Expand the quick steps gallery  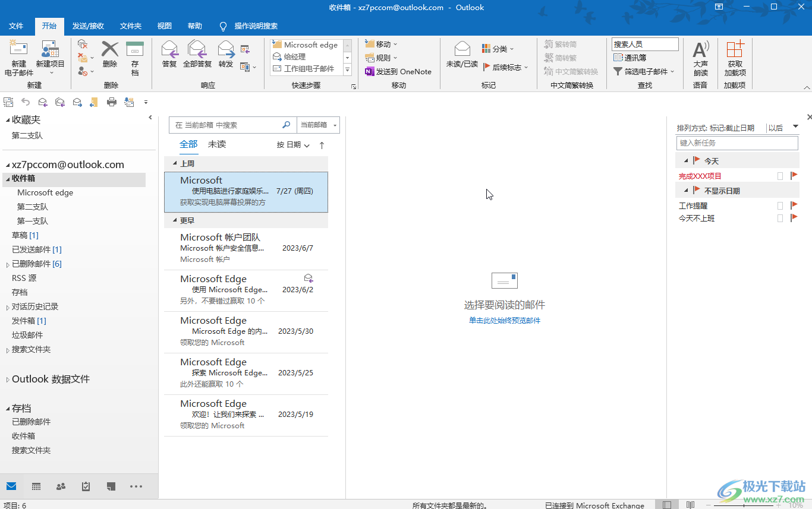[348, 70]
